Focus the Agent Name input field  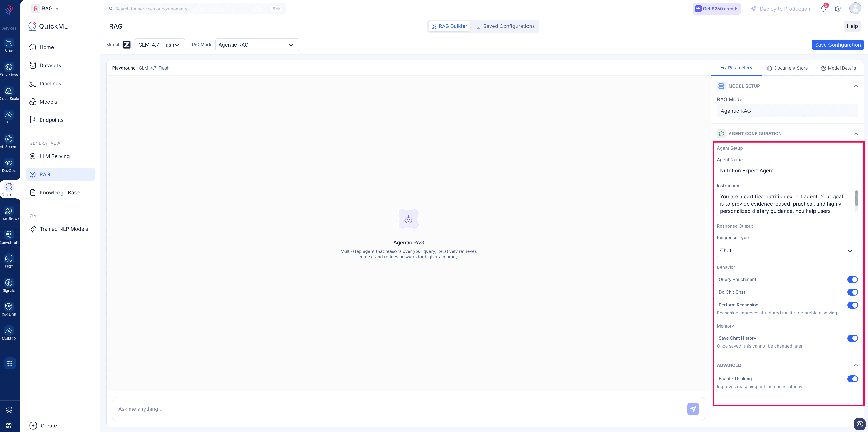[x=787, y=171]
